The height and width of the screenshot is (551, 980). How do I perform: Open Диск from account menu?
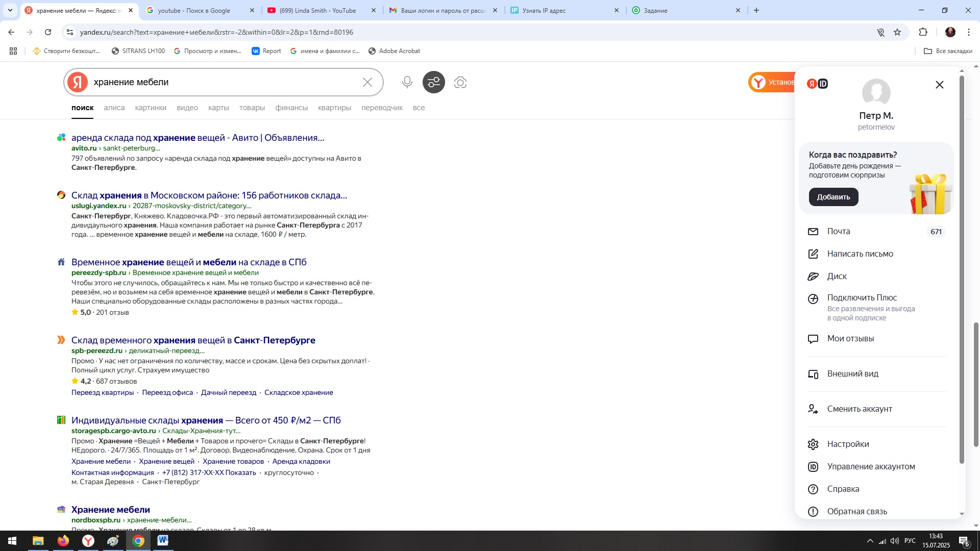click(x=876, y=277)
